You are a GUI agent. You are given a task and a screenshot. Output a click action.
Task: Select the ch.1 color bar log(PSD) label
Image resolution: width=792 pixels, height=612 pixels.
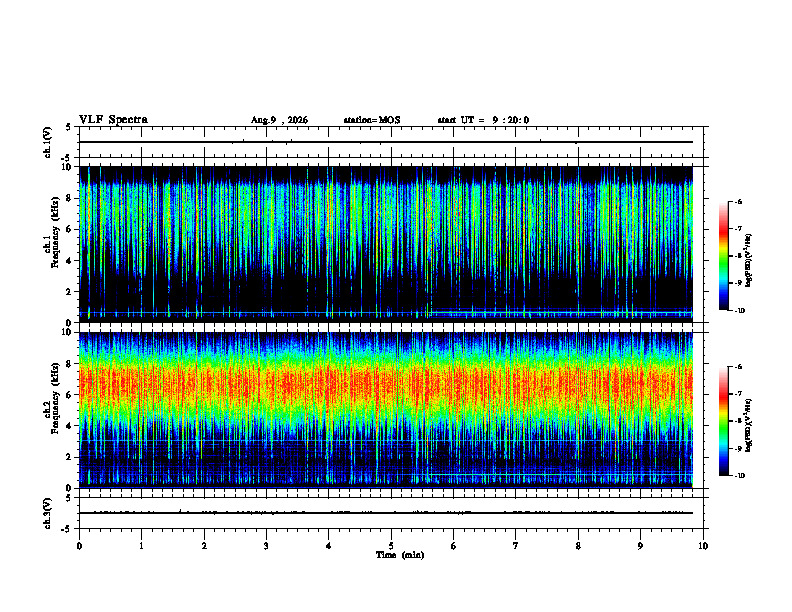(x=749, y=260)
